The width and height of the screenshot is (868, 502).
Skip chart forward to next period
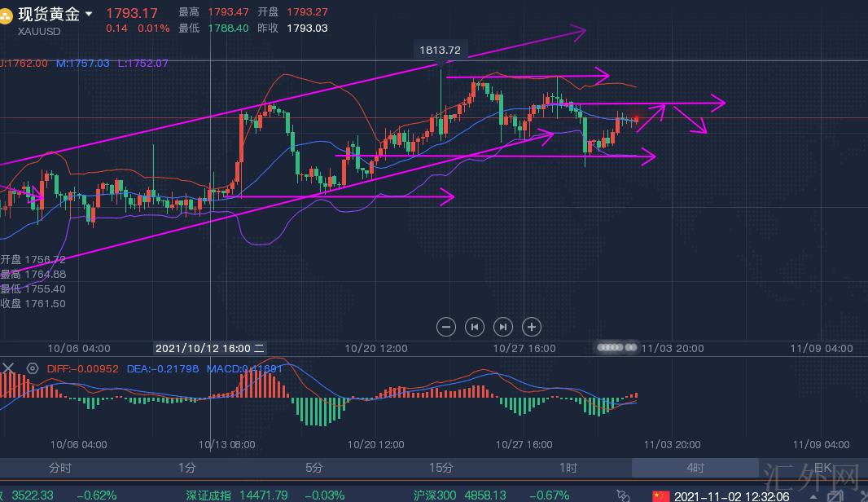coord(502,327)
